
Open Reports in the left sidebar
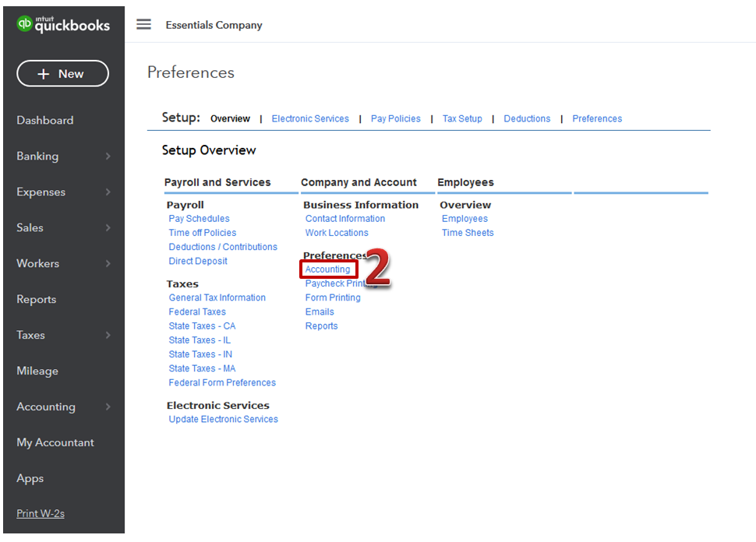pos(36,299)
